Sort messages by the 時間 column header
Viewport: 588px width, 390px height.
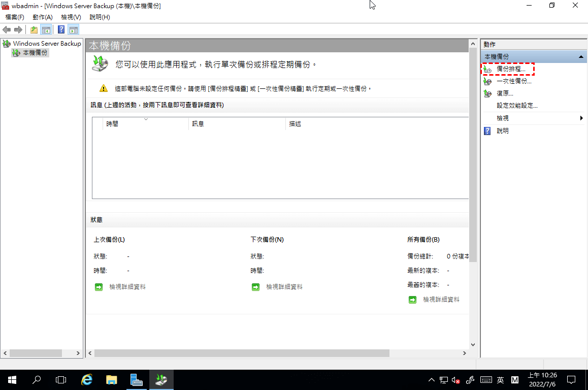[x=145, y=124]
